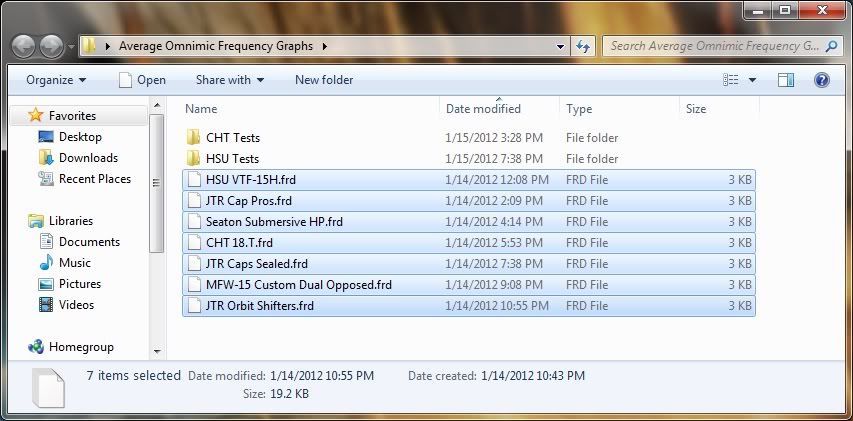The height and width of the screenshot is (421, 853).
Task: Click the Homegroup icon
Action: [x=36, y=346]
